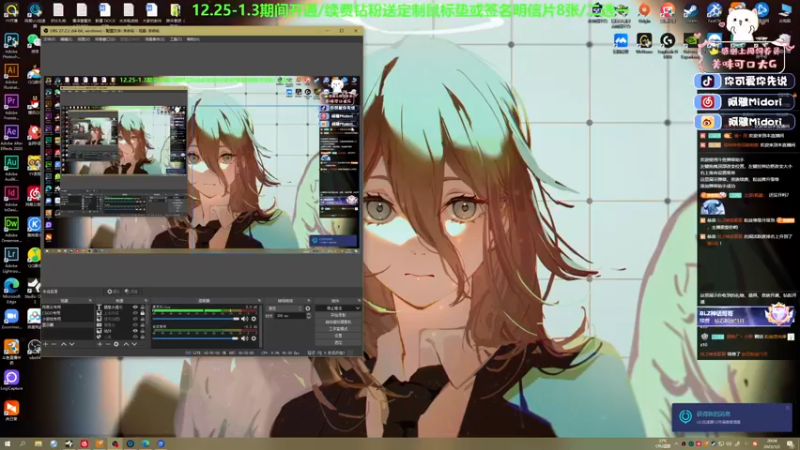Image resolution: width=800 pixels, height=450 pixels.
Task: Adjust the second audio track volume slider
Action: 196,338
